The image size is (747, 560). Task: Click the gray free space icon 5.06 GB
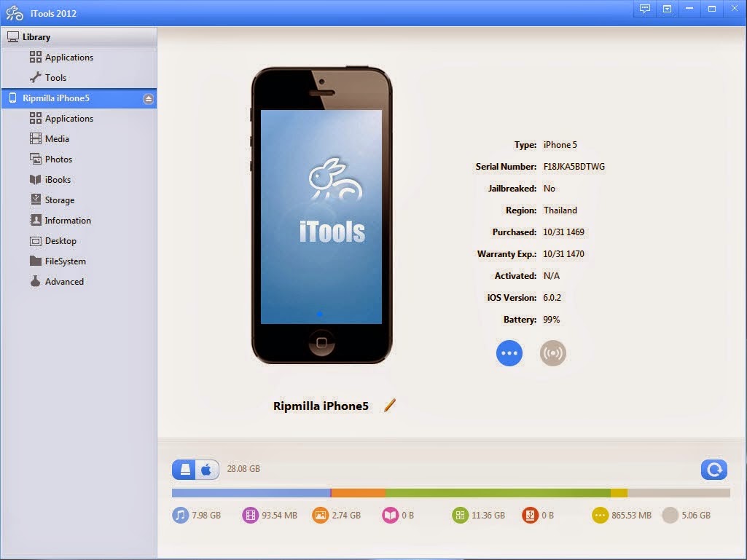tap(670, 516)
